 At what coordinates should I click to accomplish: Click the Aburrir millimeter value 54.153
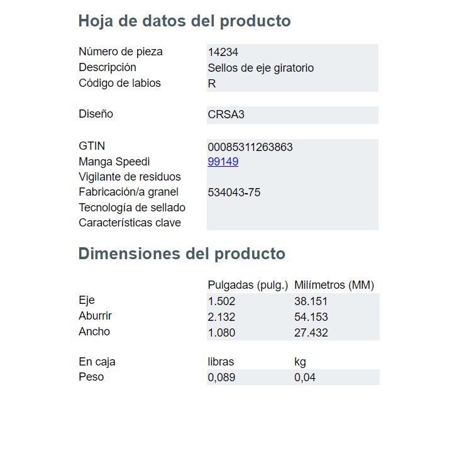tap(311, 317)
